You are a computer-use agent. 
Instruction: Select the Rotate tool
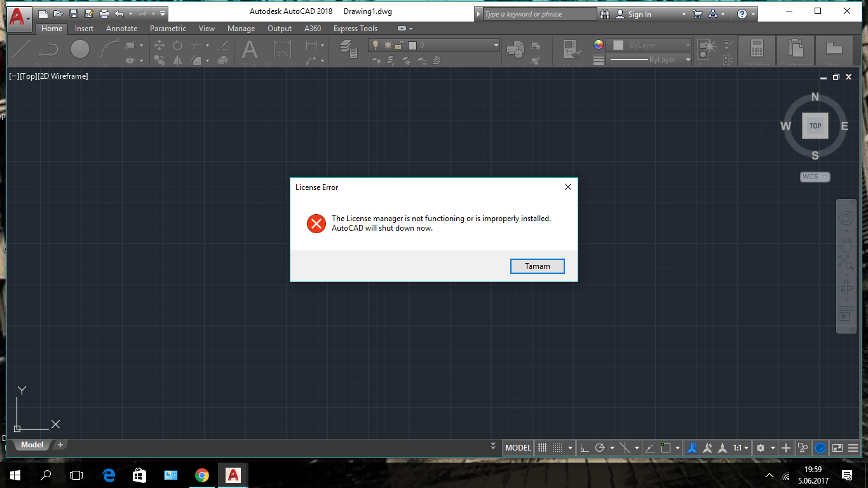pyautogui.click(x=177, y=45)
